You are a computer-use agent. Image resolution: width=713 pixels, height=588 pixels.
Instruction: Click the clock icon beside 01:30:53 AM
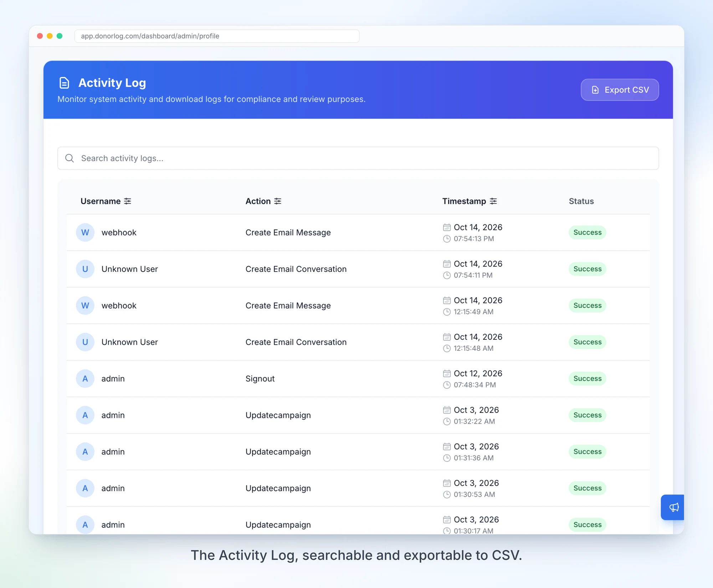pos(447,495)
